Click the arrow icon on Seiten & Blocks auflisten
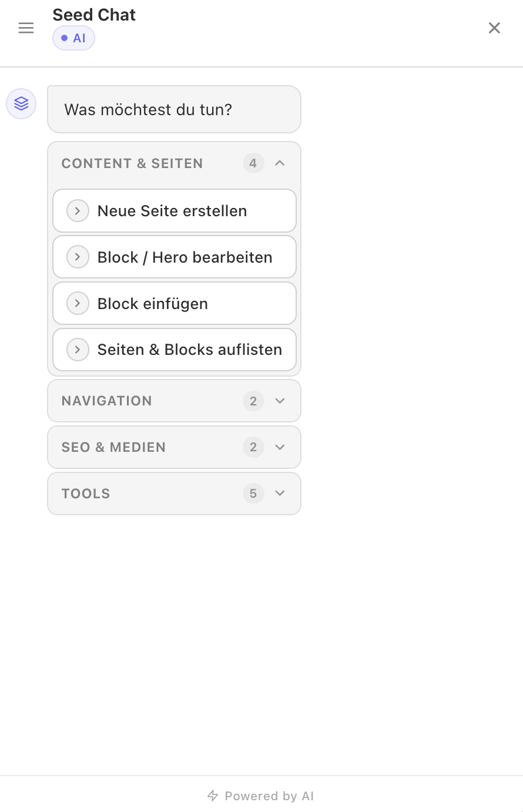Viewport: 523px width, 812px height. (x=77, y=350)
